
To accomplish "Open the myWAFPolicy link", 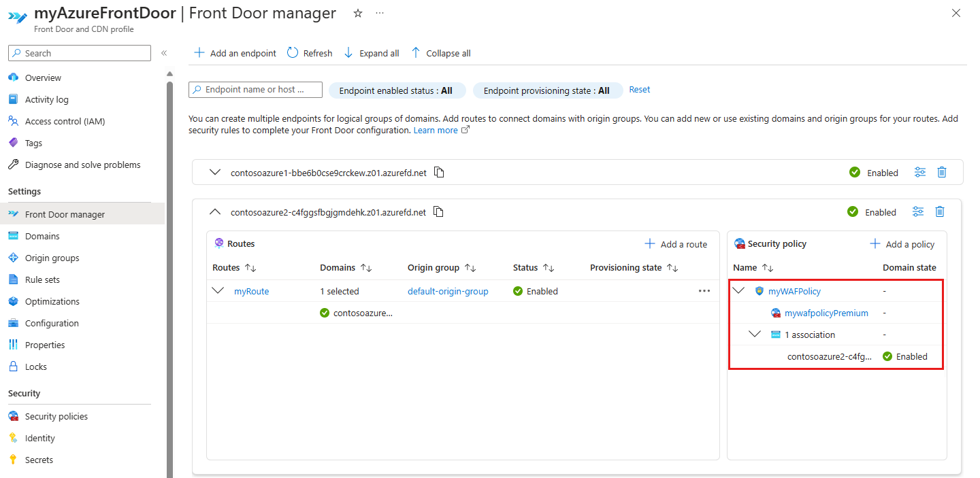I will click(794, 291).
